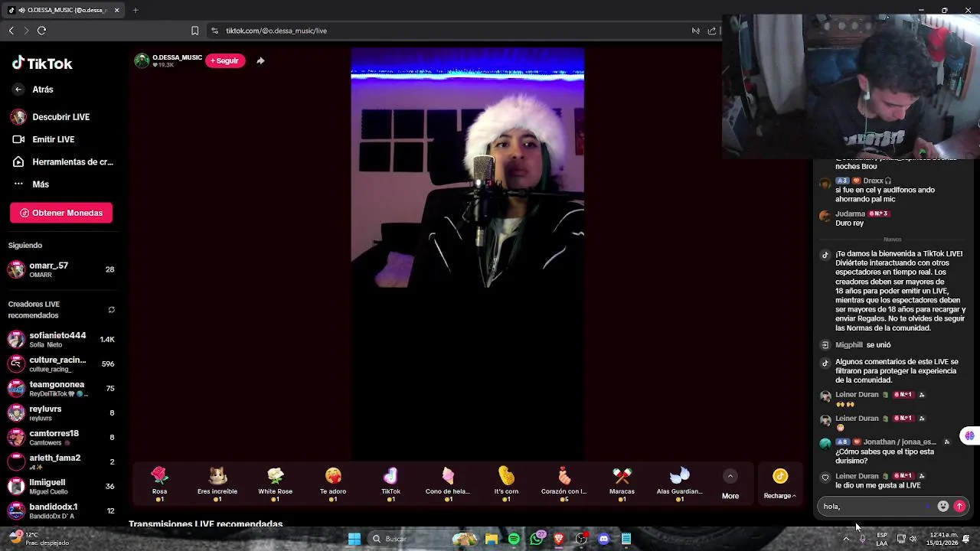Open arleth_fama2 live stream

click(x=61, y=461)
